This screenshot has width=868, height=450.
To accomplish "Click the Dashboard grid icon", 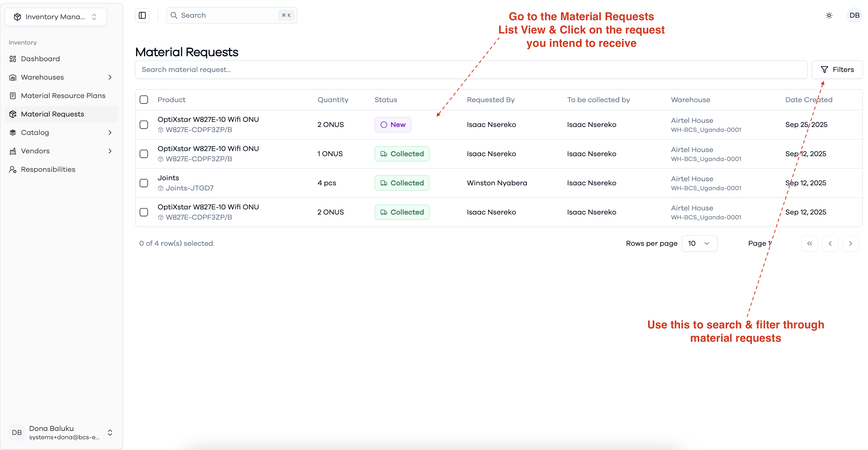I will coord(13,59).
